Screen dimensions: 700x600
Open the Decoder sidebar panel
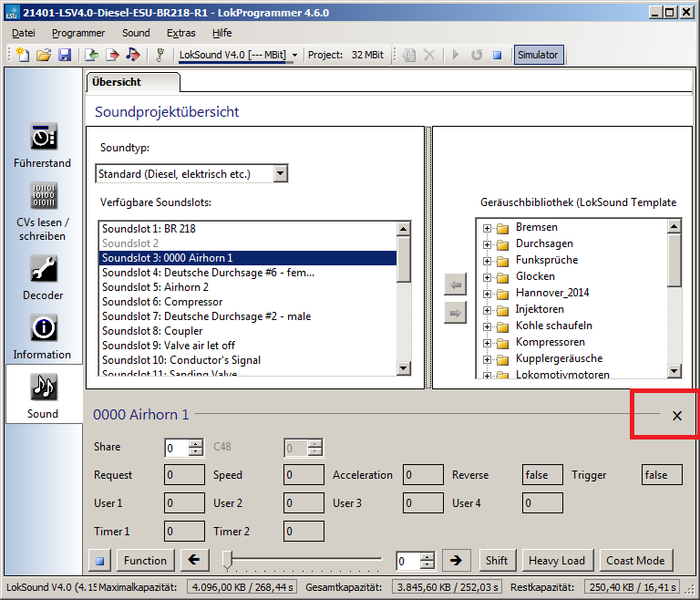coord(43,277)
